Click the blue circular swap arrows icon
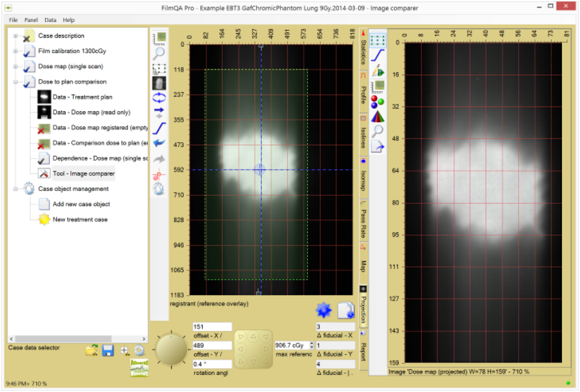The image size is (580, 392). tap(159, 97)
